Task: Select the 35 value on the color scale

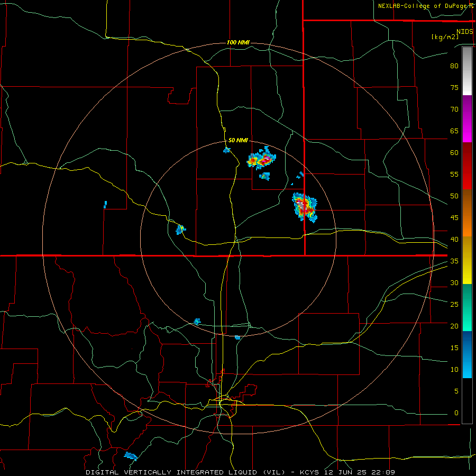Action: (x=454, y=261)
